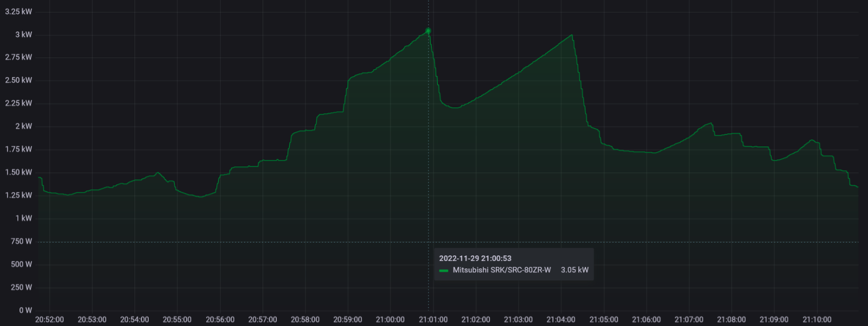Click the 500 W y-axis label
The height and width of the screenshot is (326, 868).
click(21, 264)
